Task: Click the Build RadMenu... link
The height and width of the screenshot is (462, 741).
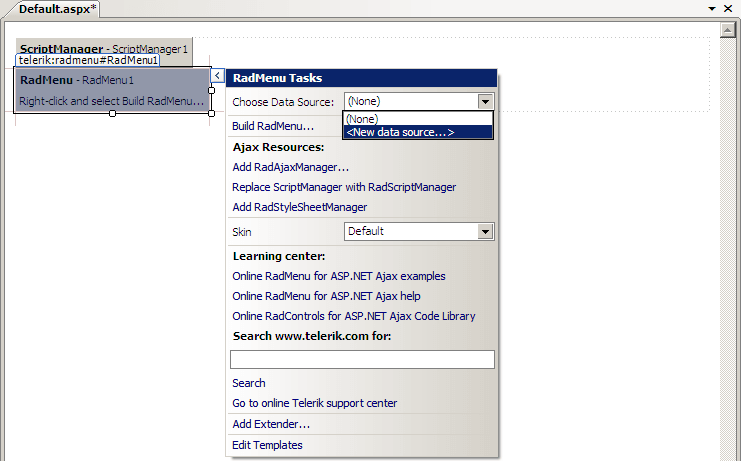Action: (273, 126)
